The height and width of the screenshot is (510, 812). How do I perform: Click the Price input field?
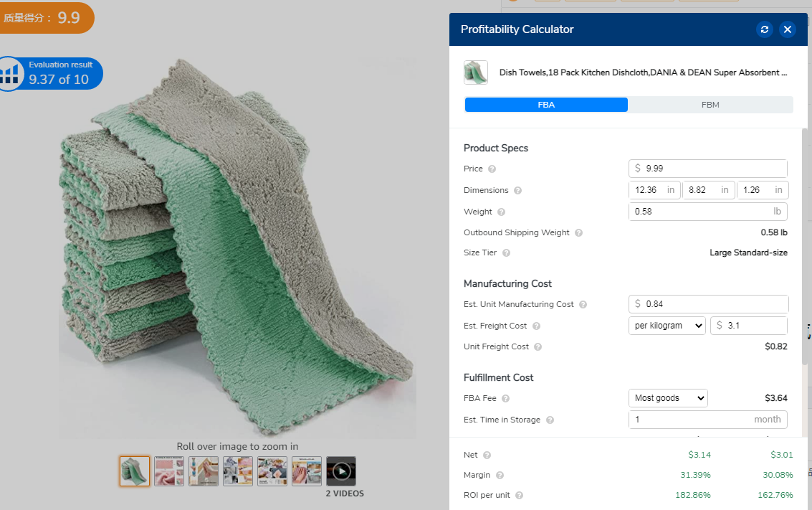[x=713, y=169]
